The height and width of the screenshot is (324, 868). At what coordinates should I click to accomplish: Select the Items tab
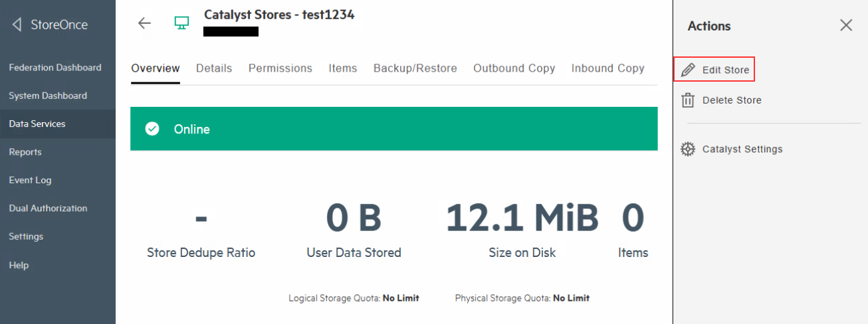point(343,68)
